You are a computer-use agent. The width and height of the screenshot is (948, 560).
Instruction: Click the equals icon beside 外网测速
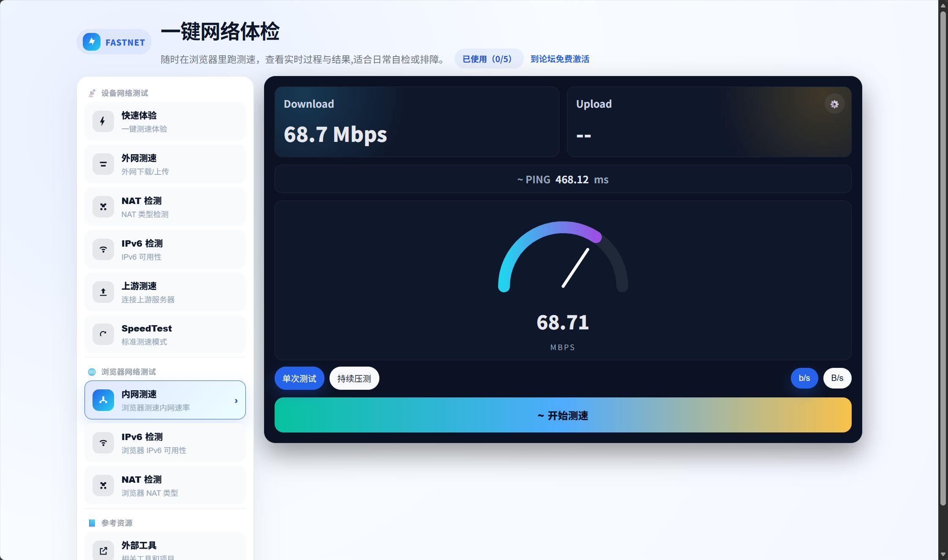click(103, 164)
